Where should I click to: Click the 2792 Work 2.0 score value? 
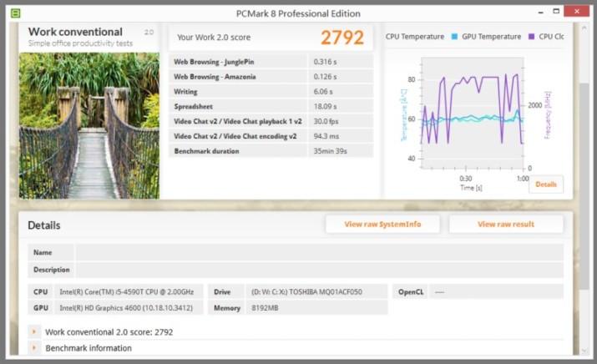point(342,38)
